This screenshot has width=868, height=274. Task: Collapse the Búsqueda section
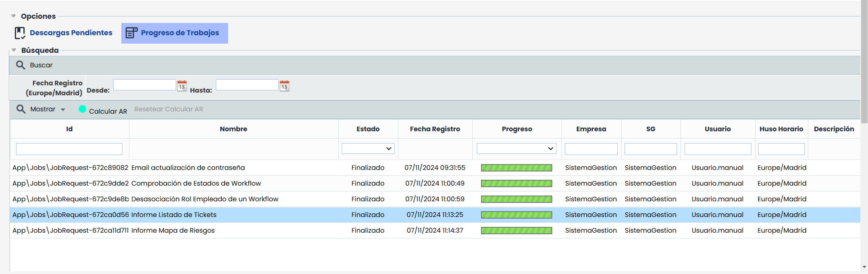pyautogui.click(x=14, y=50)
